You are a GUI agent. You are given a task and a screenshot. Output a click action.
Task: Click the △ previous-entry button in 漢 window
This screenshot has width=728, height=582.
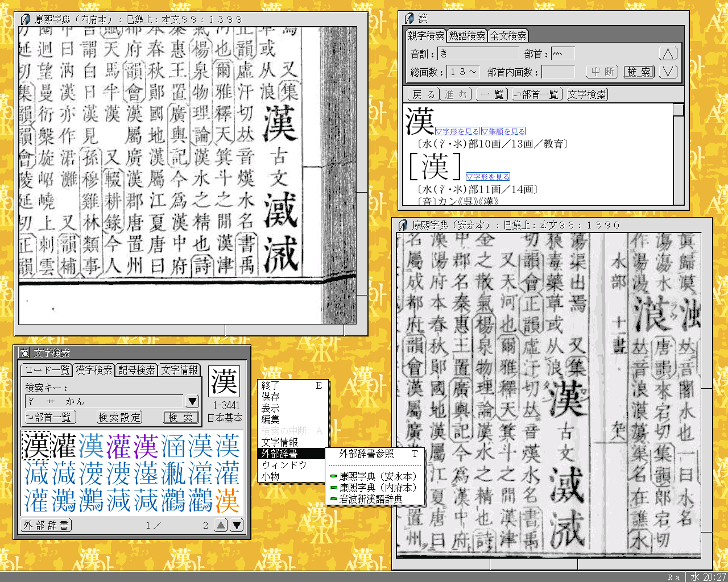668,54
